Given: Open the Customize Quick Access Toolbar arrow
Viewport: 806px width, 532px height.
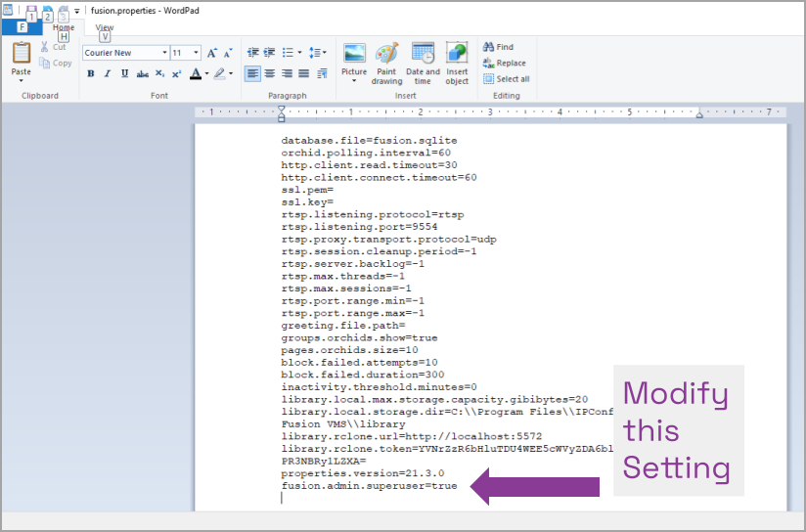Looking at the screenshot, I should coord(76,11).
